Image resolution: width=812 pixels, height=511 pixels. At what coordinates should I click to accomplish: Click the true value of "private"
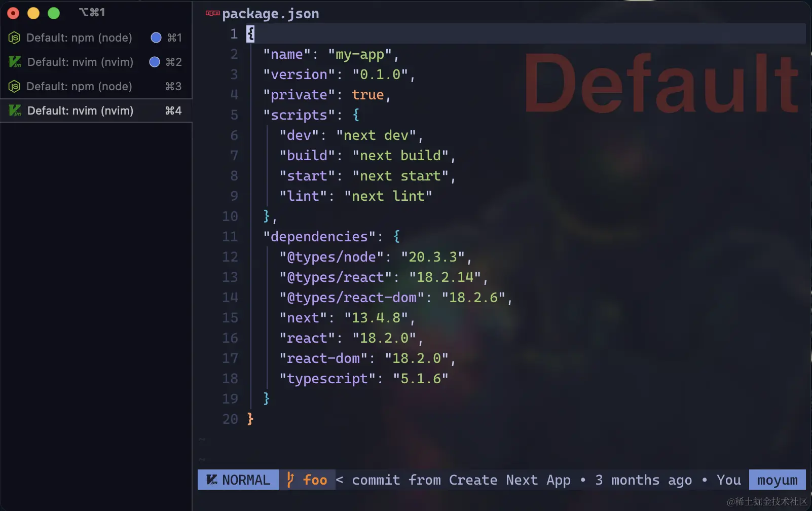368,95
